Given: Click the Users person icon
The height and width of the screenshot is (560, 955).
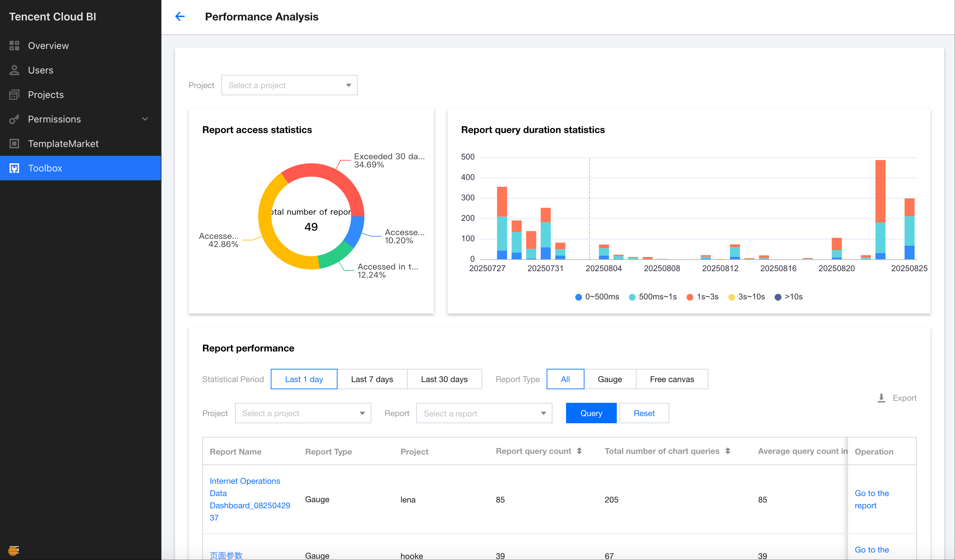Looking at the screenshot, I should point(14,70).
